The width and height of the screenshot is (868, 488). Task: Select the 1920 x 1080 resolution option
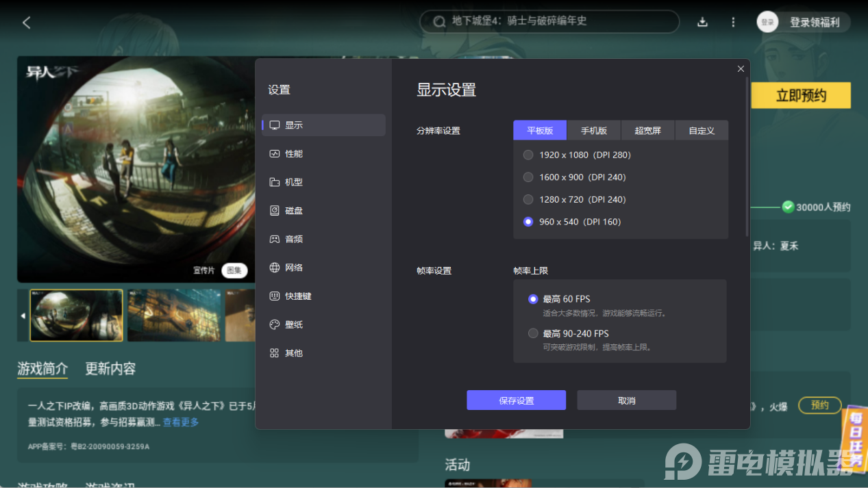pos(528,155)
